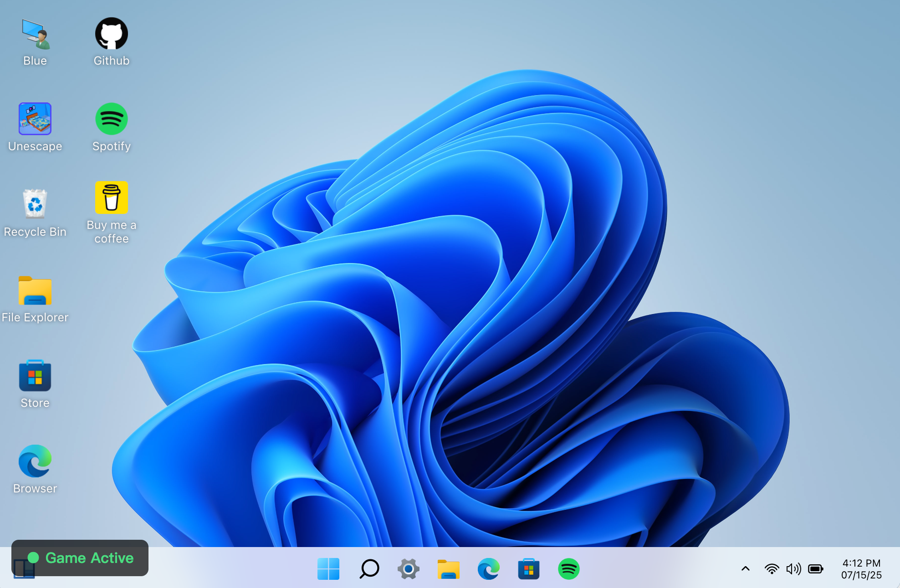Open the clock showing 4:12 PM

[x=861, y=563]
